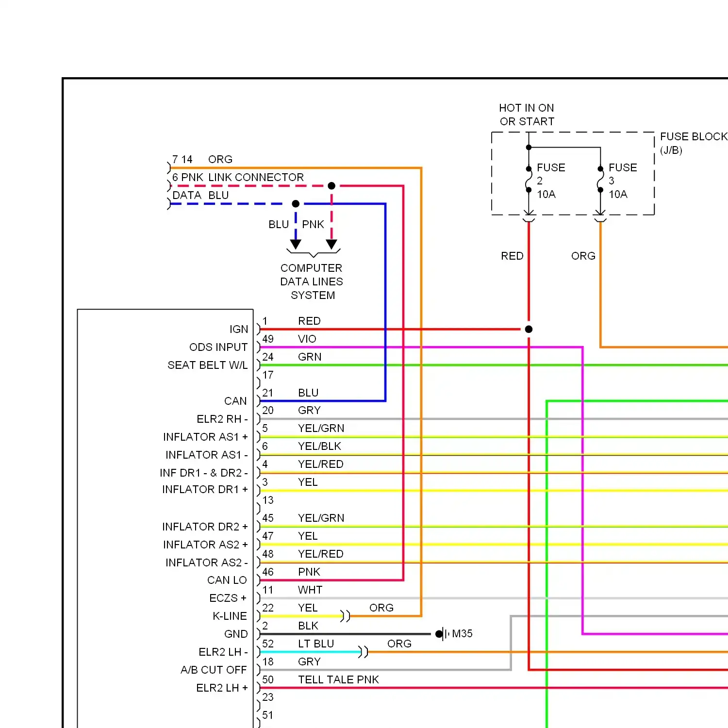Click pin number 49

coord(268,339)
